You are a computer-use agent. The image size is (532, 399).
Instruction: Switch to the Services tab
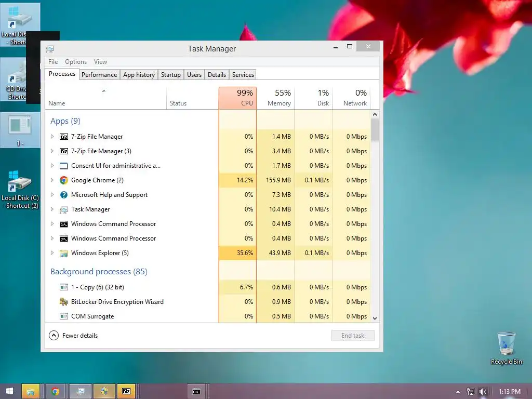pos(243,75)
